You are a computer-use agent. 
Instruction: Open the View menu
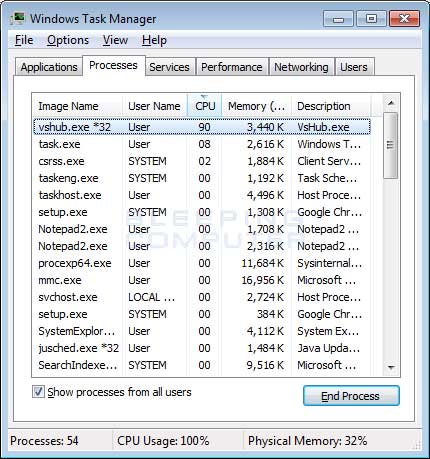[x=115, y=40]
